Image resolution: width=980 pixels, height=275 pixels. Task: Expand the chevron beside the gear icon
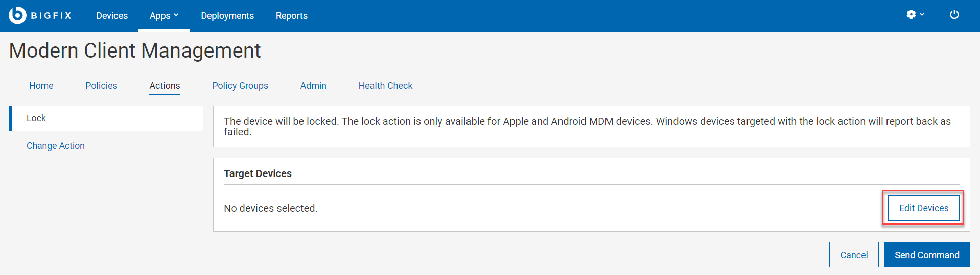point(922,15)
